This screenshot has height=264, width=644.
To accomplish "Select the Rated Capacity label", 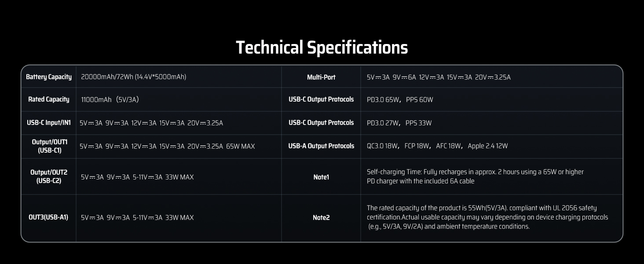I will 48,99.
